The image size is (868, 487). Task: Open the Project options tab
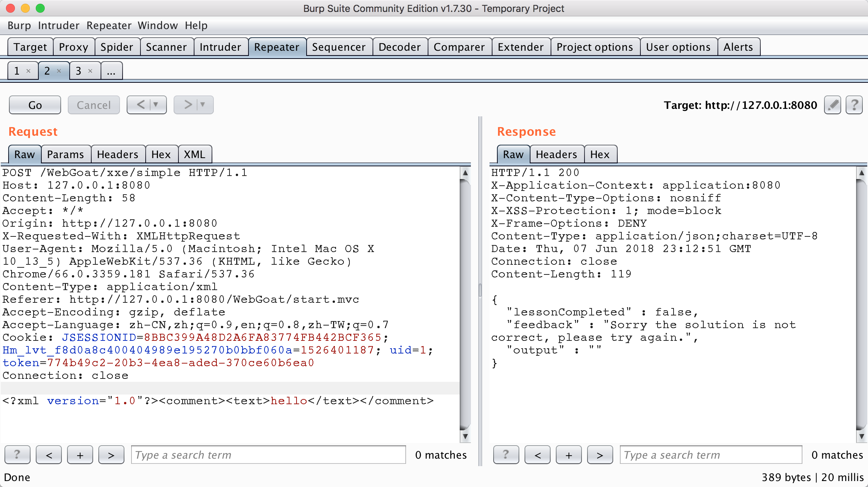[595, 47]
